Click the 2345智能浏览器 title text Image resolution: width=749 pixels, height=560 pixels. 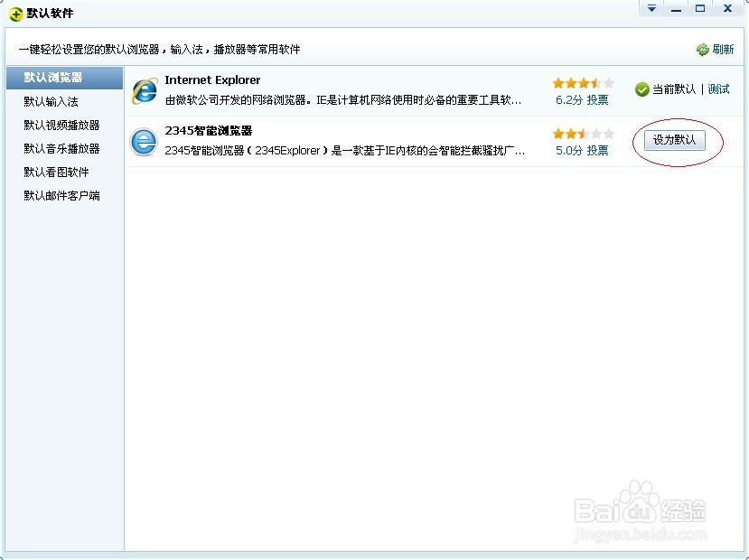tap(209, 131)
